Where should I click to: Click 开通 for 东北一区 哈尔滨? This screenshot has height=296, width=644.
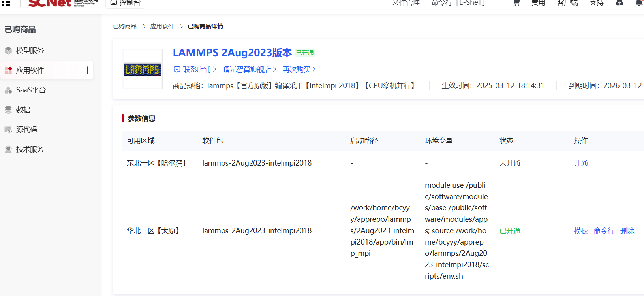(580, 163)
